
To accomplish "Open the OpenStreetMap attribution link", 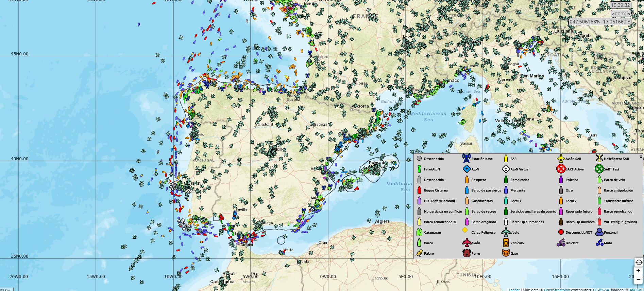I will pos(557,289).
